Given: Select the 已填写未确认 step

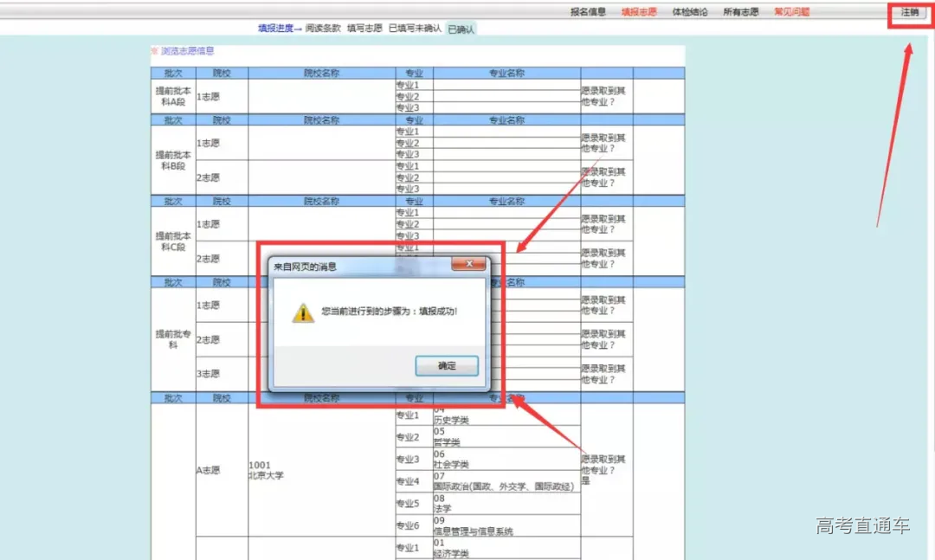Looking at the screenshot, I should [x=415, y=29].
